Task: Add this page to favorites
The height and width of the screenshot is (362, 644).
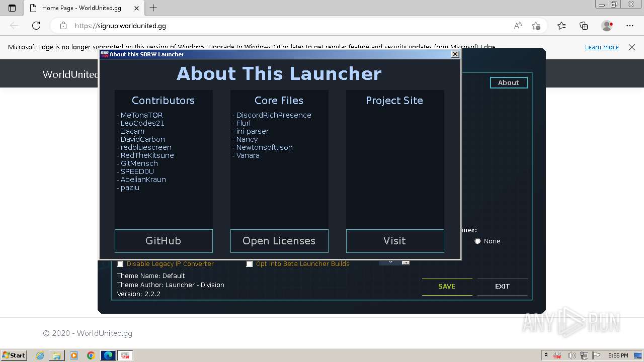Action: pyautogui.click(x=536, y=26)
